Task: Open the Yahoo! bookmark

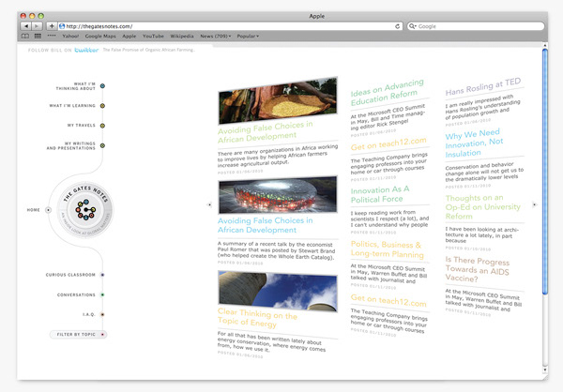Action: click(70, 36)
